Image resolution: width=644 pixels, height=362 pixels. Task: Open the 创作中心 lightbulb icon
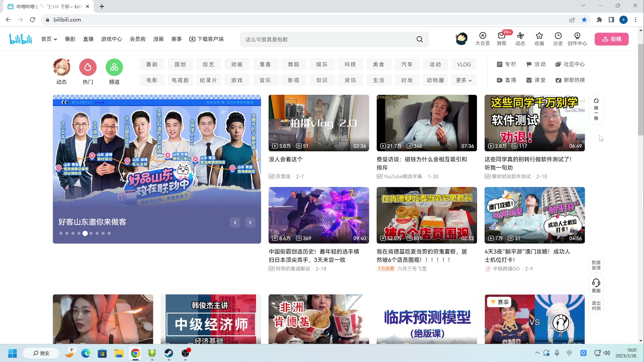(x=577, y=36)
